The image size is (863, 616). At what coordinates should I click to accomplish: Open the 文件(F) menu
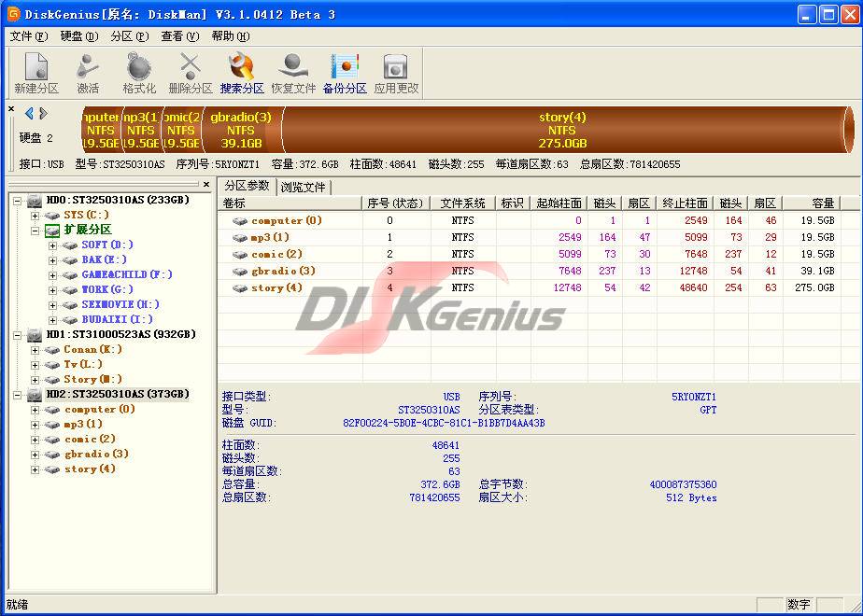29,36
